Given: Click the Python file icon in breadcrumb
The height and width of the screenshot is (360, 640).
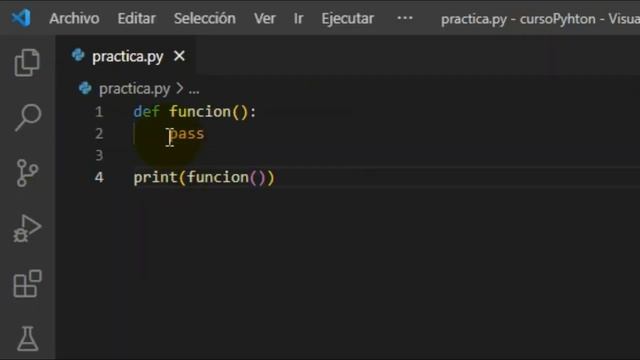Looking at the screenshot, I should pos(85,88).
